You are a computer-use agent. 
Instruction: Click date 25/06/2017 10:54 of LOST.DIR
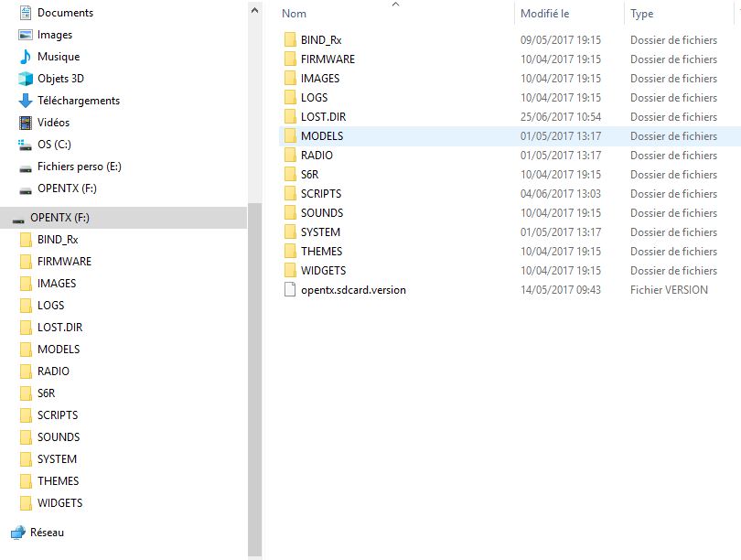pyautogui.click(x=561, y=117)
